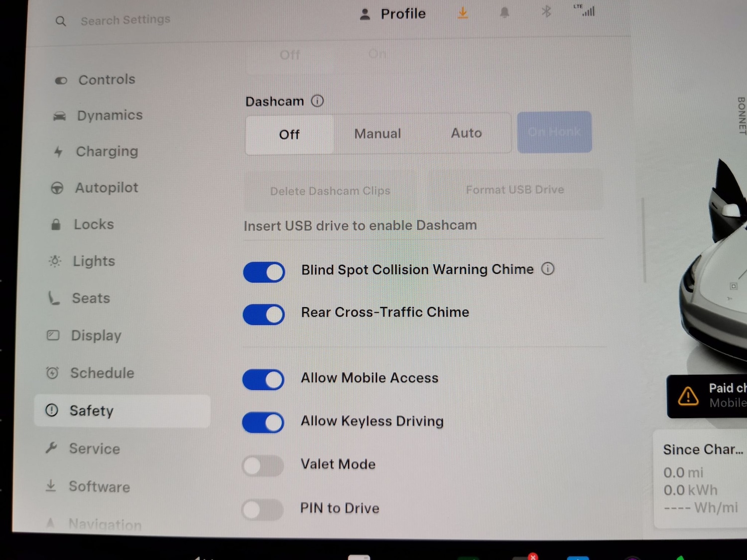Viewport: 747px width, 560px height.
Task: Disable Blind Spot Collision Warning Chime
Action: (264, 272)
